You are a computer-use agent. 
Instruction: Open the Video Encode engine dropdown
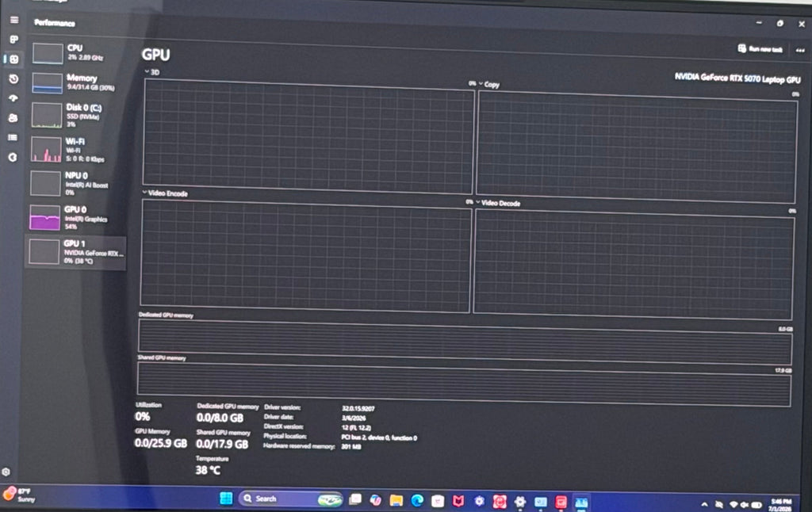click(165, 193)
